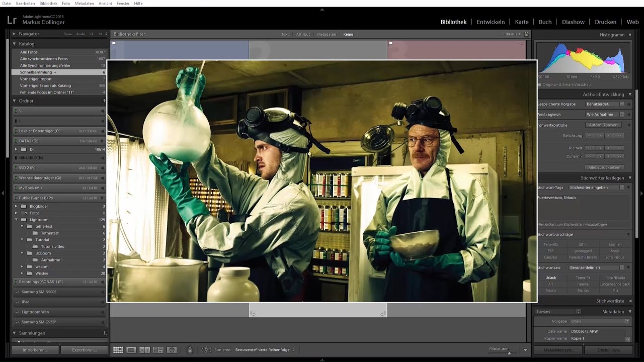Open Compare view (X|Y) icon
The height and width of the screenshot is (362, 644).
(144, 350)
